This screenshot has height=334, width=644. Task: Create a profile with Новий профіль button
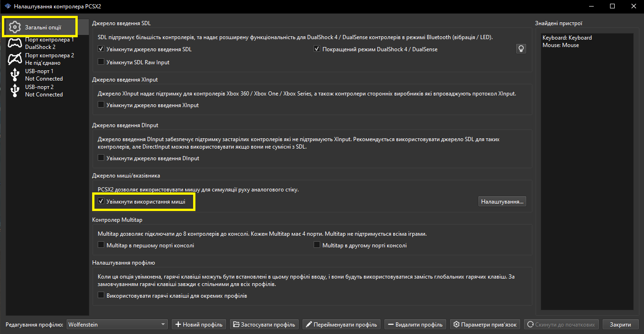click(199, 324)
